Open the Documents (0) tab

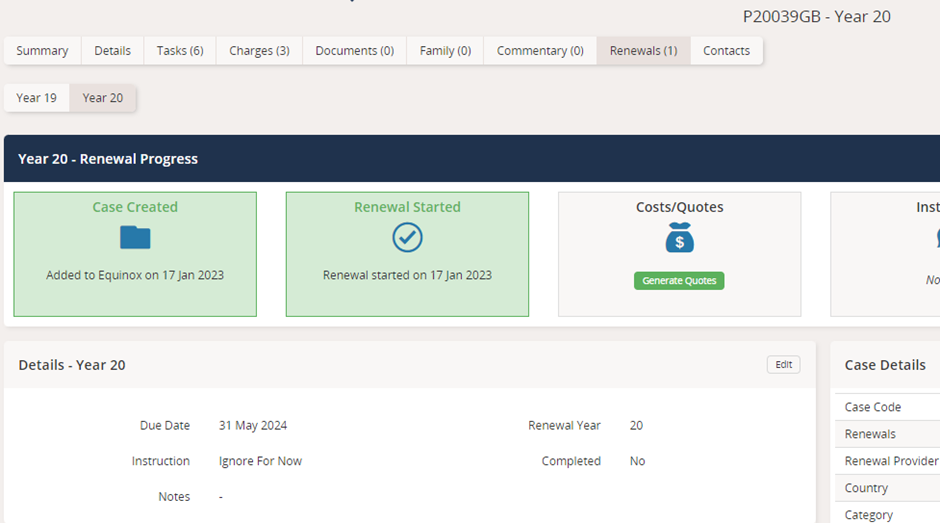coord(354,51)
